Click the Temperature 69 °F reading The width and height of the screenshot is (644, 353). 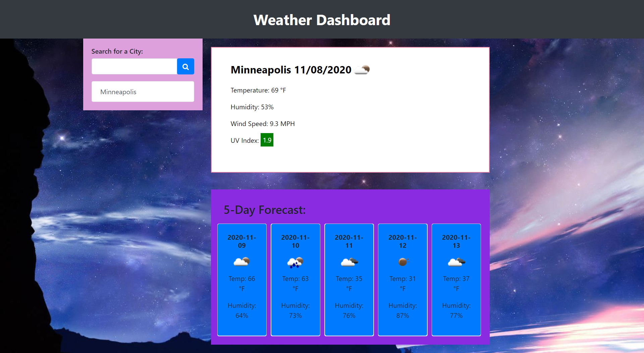[x=258, y=90]
